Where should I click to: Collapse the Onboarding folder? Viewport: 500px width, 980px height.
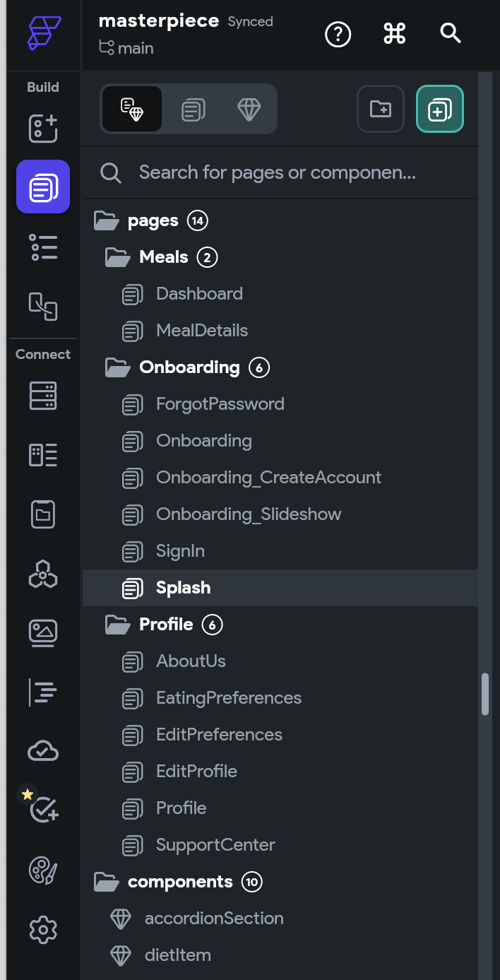pos(117,367)
